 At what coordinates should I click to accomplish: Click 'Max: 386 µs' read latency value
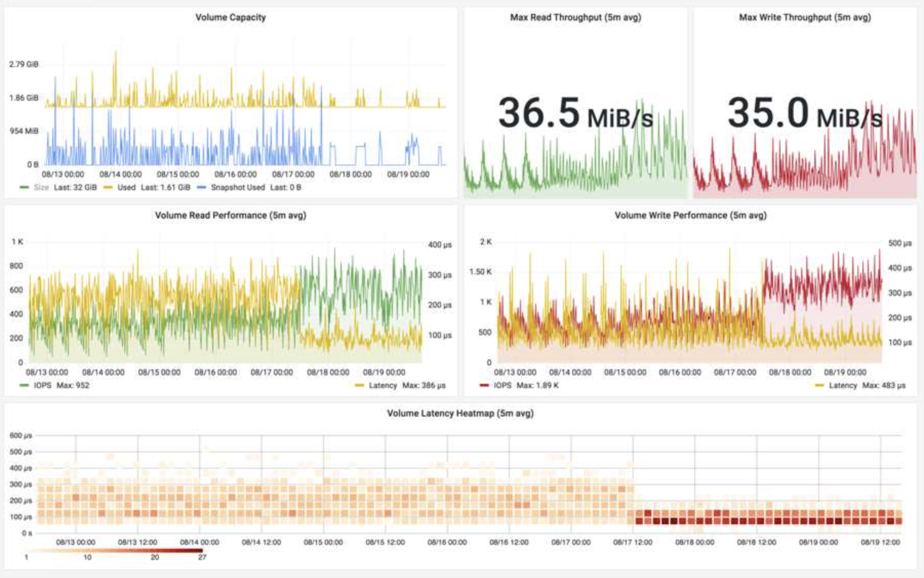tap(424, 385)
